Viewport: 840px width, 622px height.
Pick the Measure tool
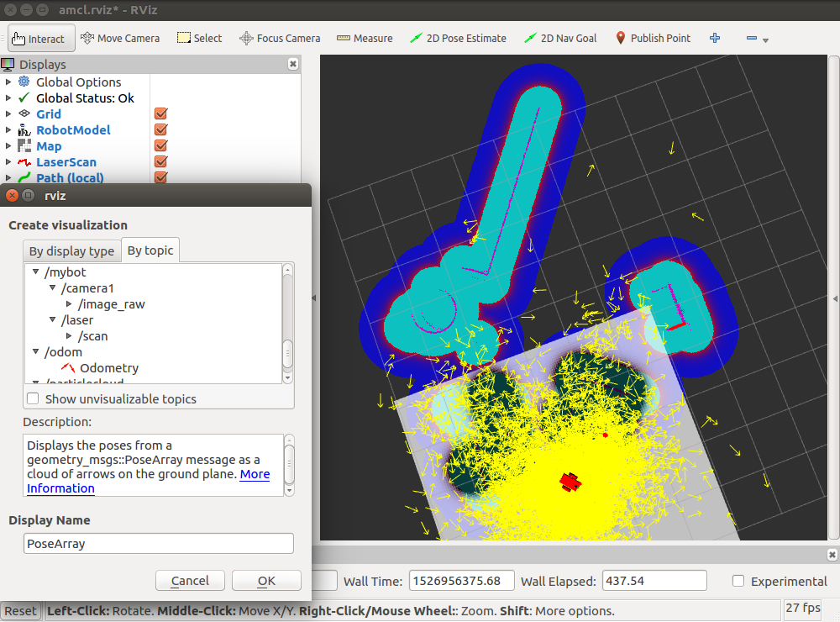(365, 38)
